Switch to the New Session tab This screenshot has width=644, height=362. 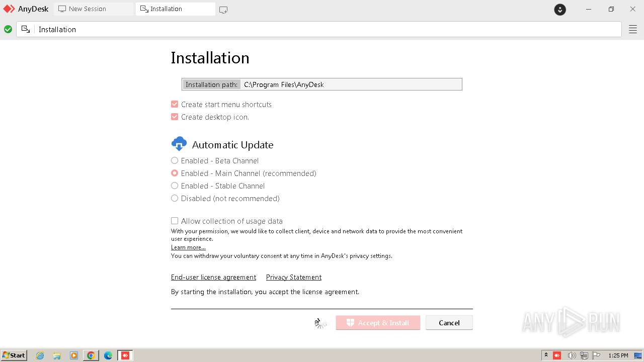point(94,9)
